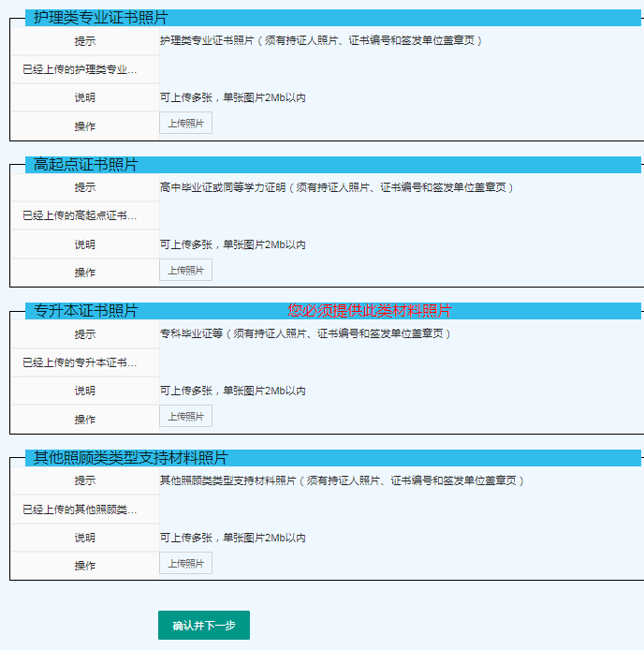Click the 已经上传的专升本证书... label
Screen dimensions: 644x650
pyautogui.click(x=80, y=362)
